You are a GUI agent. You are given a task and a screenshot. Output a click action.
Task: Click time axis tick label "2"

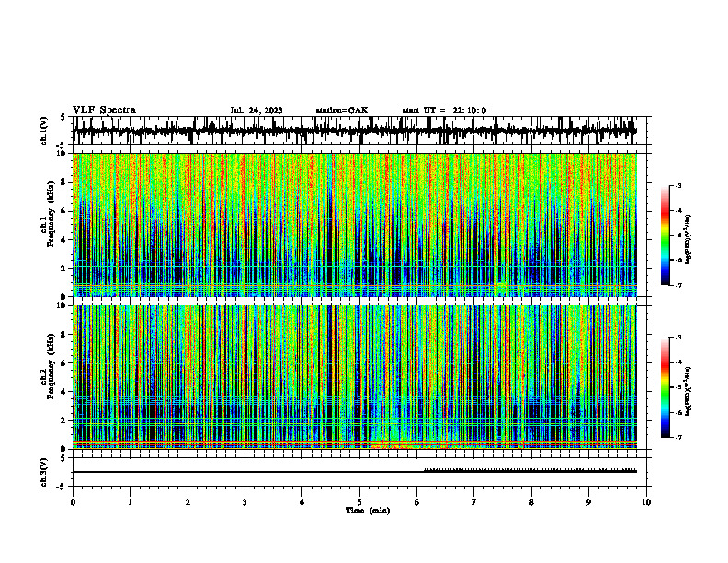pos(188,502)
